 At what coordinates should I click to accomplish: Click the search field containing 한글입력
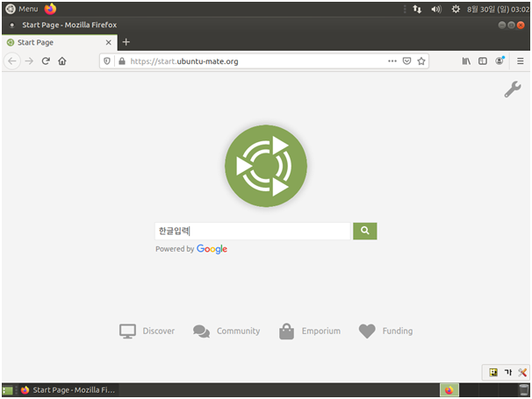pyautogui.click(x=253, y=232)
